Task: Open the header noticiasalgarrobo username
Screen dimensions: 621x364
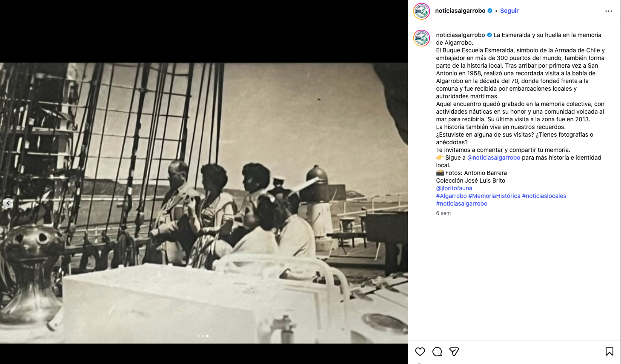Action: coord(460,11)
